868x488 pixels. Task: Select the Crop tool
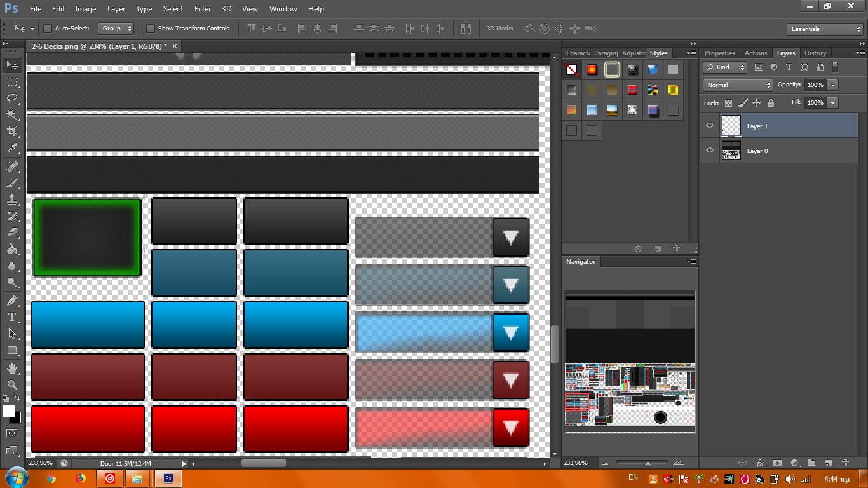click(x=12, y=132)
